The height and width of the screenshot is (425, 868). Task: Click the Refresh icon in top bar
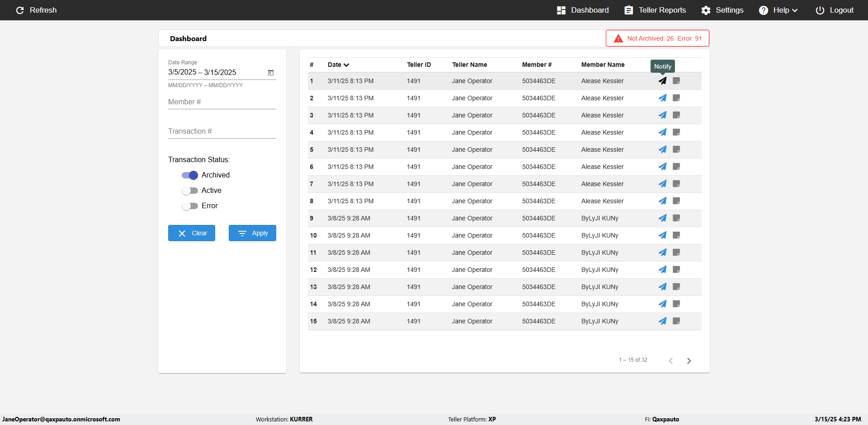(20, 10)
